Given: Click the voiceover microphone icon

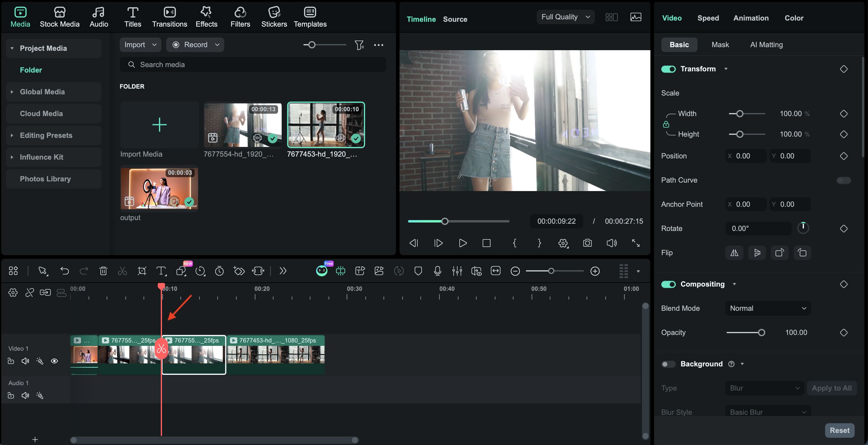Looking at the screenshot, I should (437, 271).
